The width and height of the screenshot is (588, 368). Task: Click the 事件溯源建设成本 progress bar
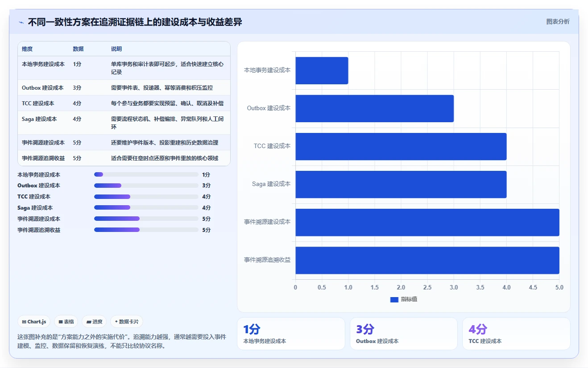point(146,219)
